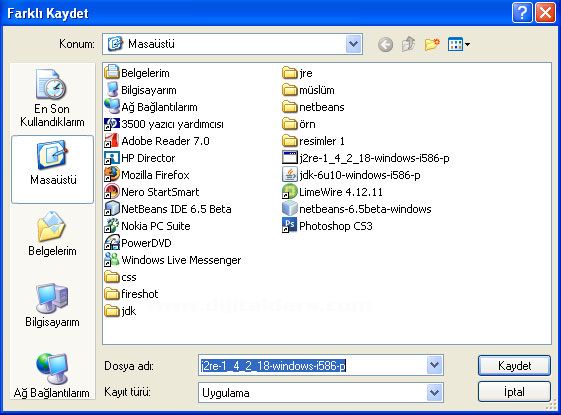Select the jre folder
Screen dimensions: 561x415
(x=297, y=73)
